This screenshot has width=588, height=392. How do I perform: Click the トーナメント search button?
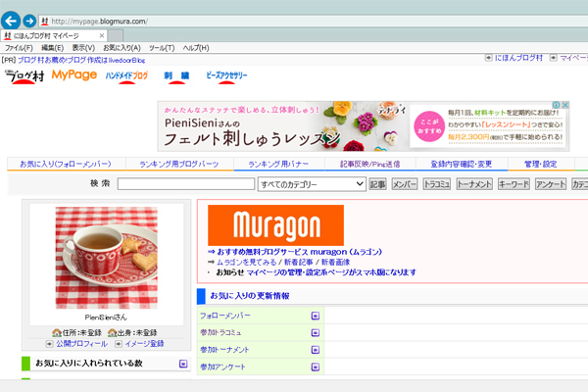pyautogui.click(x=474, y=184)
